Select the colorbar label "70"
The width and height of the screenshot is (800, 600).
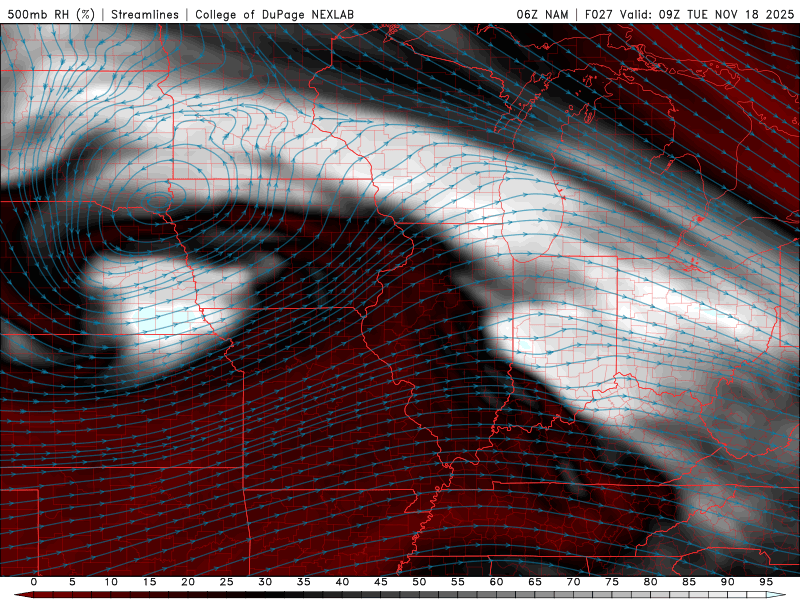[x=573, y=582]
